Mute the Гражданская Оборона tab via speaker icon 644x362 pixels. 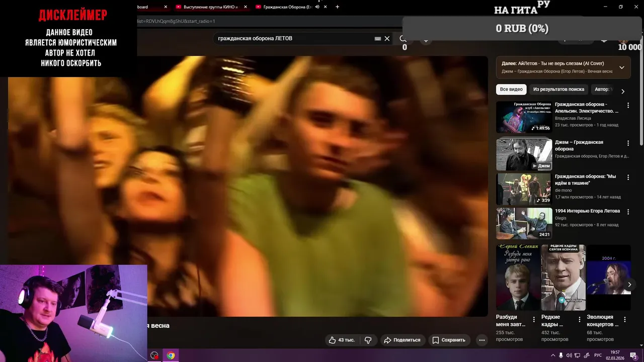click(317, 7)
